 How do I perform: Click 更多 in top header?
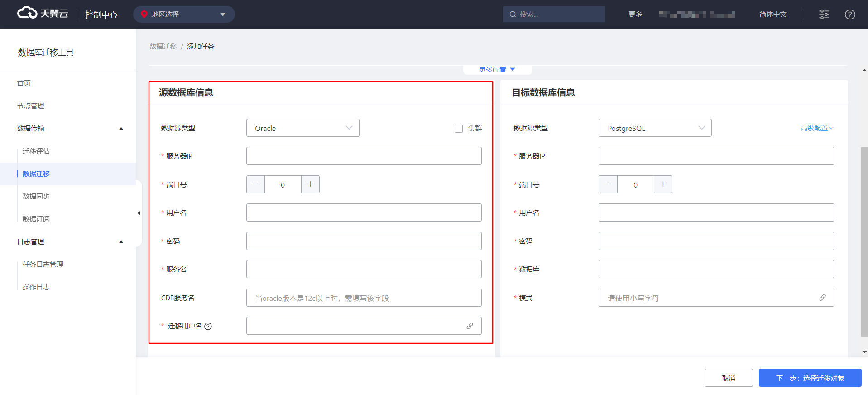635,14
